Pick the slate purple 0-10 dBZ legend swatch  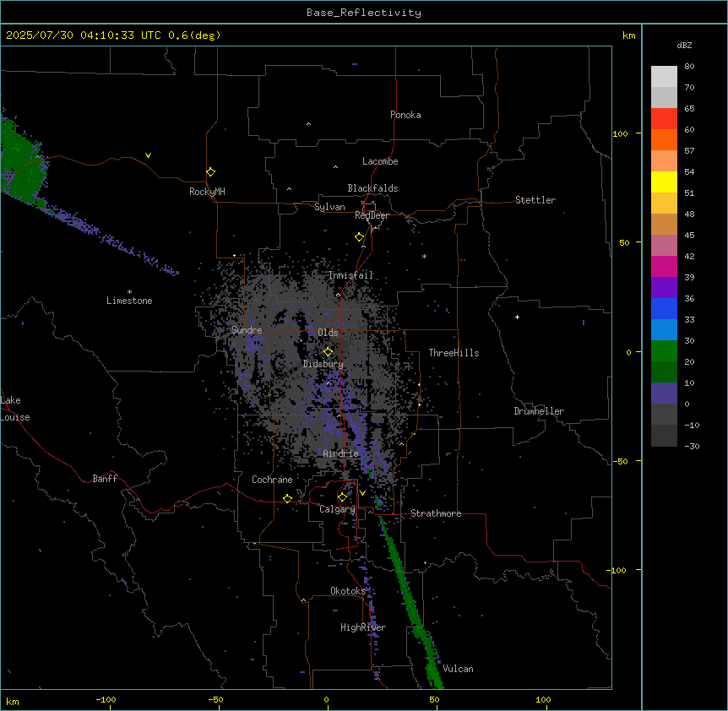(x=664, y=393)
